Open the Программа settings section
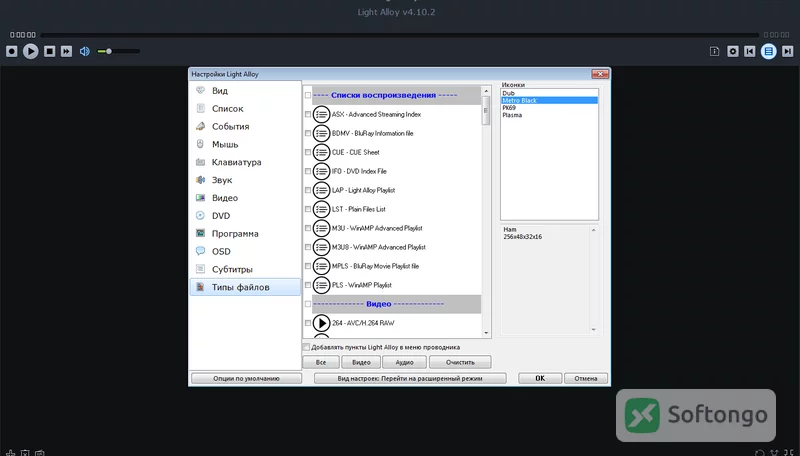The image size is (800, 456). [245, 233]
